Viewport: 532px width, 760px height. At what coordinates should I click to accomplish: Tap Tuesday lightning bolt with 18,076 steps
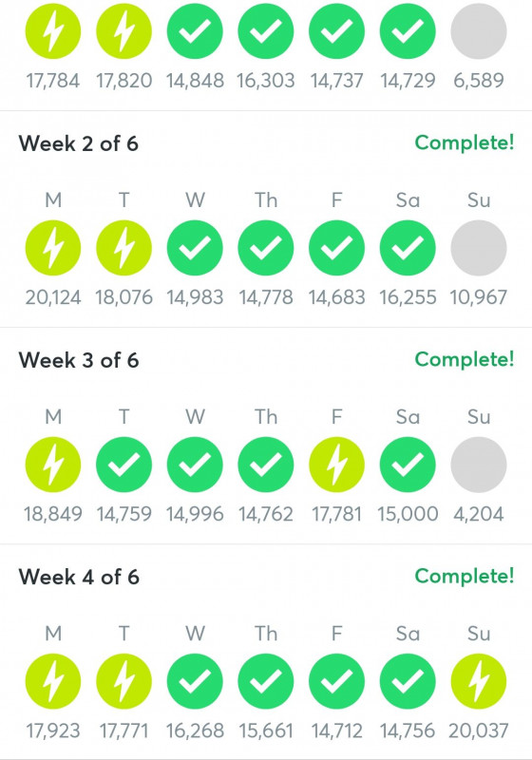pos(124,248)
